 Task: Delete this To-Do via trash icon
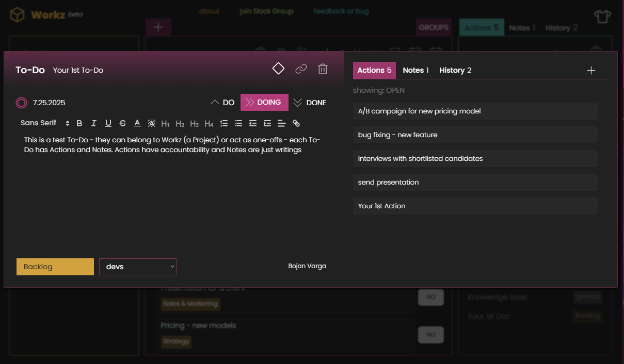(323, 68)
